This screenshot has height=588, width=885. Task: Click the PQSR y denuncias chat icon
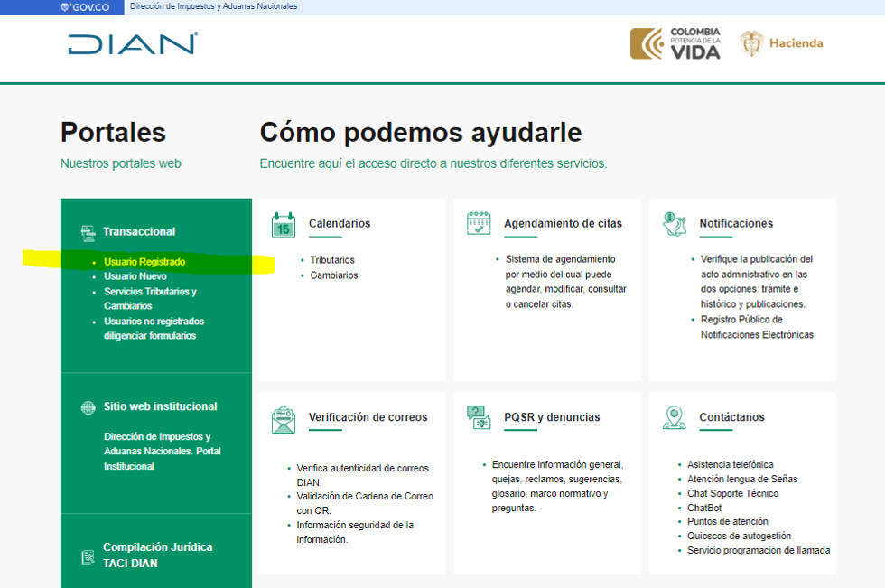[479, 417]
